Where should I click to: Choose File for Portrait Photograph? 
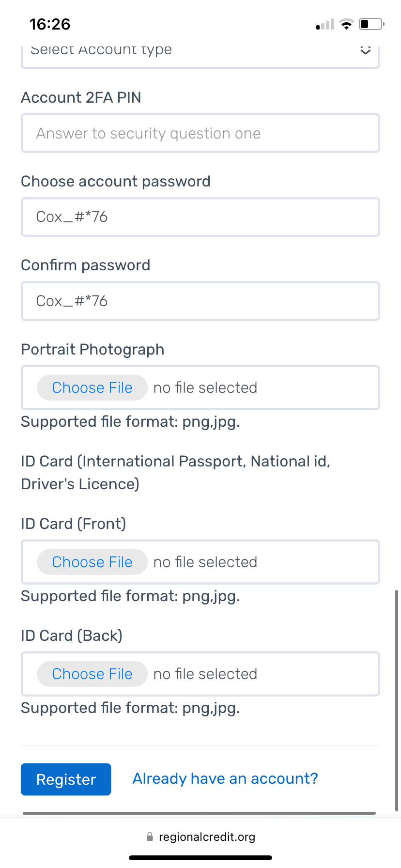coord(92,387)
